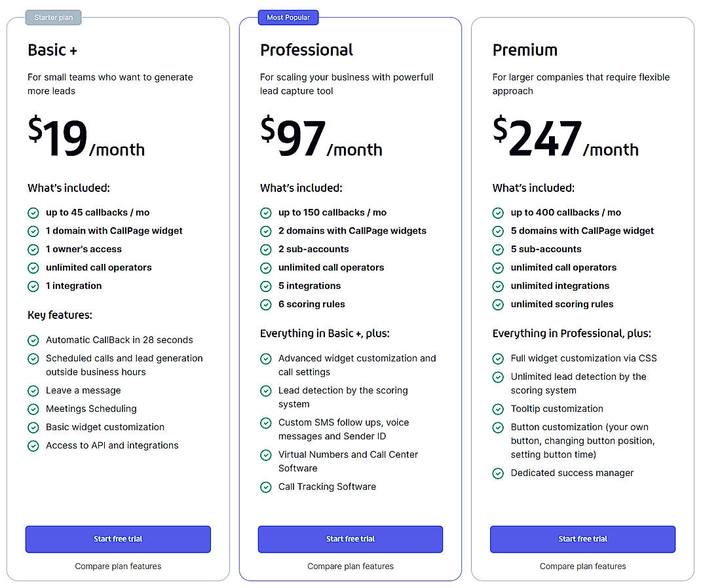Click the checkmark beside 'up to 45 callbacks / mo'
Image resolution: width=701 pixels, height=588 pixels.
tap(33, 213)
